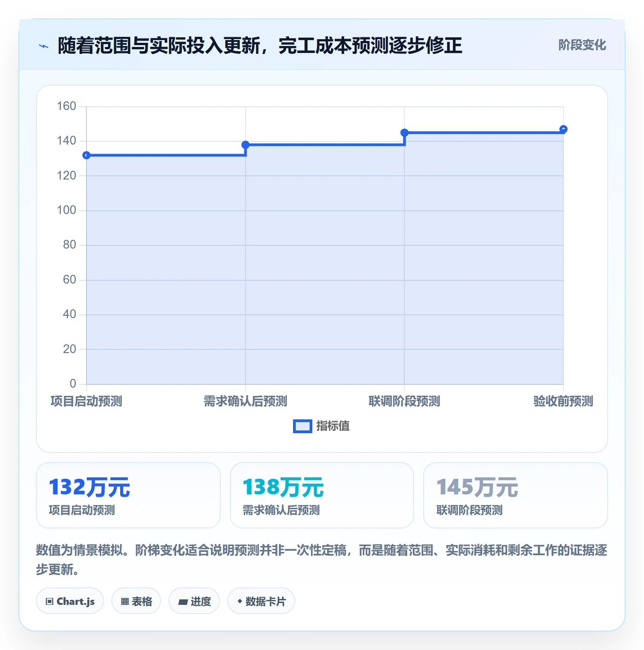Click the 数值为情景模拟 description paragraph
The image size is (644, 650).
322,560
